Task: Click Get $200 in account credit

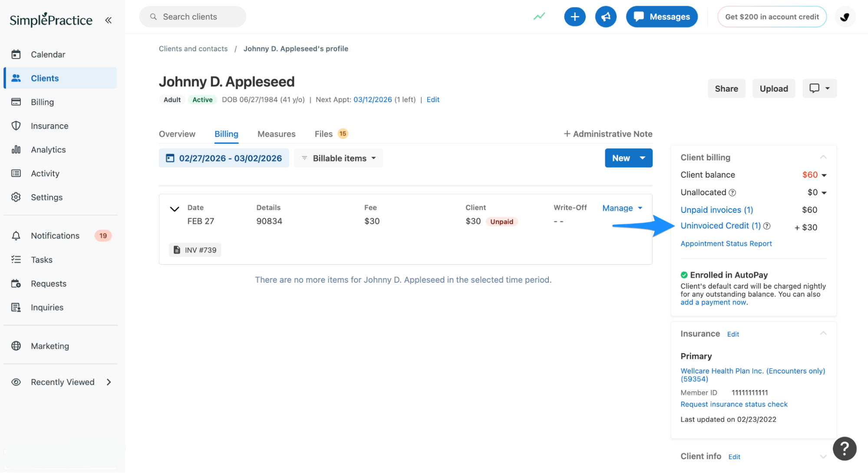Action: coord(772,17)
